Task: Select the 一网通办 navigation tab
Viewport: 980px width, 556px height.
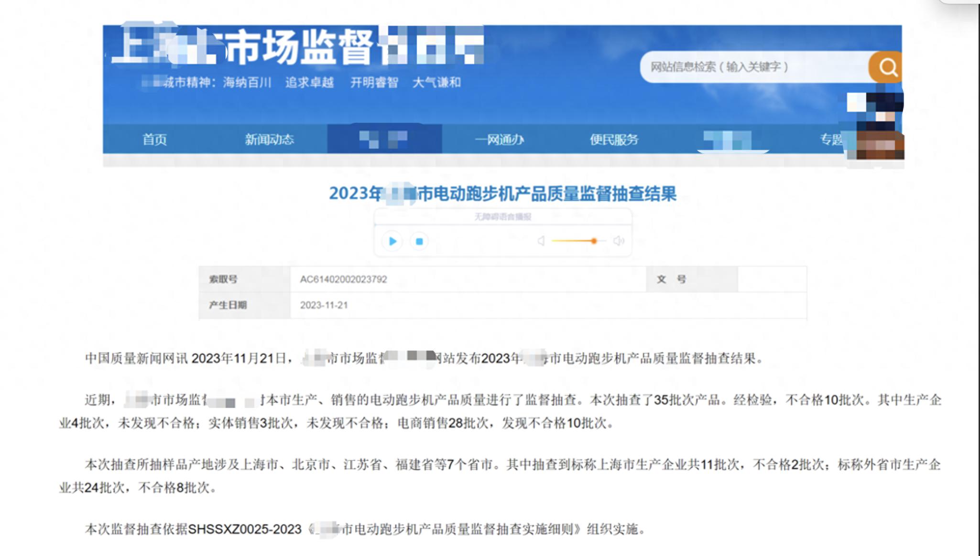Action: pos(500,140)
